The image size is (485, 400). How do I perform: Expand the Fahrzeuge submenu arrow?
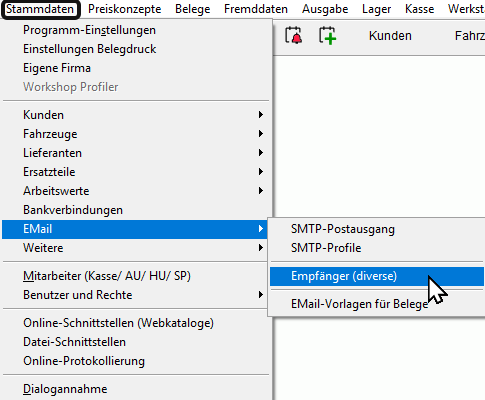pos(261,134)
